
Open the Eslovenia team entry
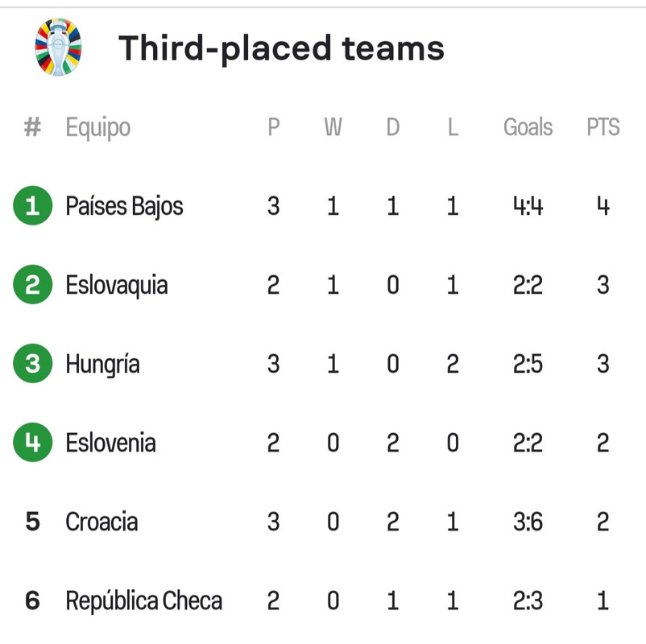coord(111,443)
